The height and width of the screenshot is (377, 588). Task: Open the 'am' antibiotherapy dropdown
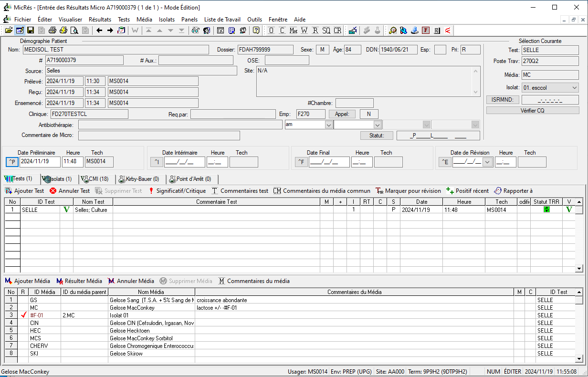[x=328, y=125]
